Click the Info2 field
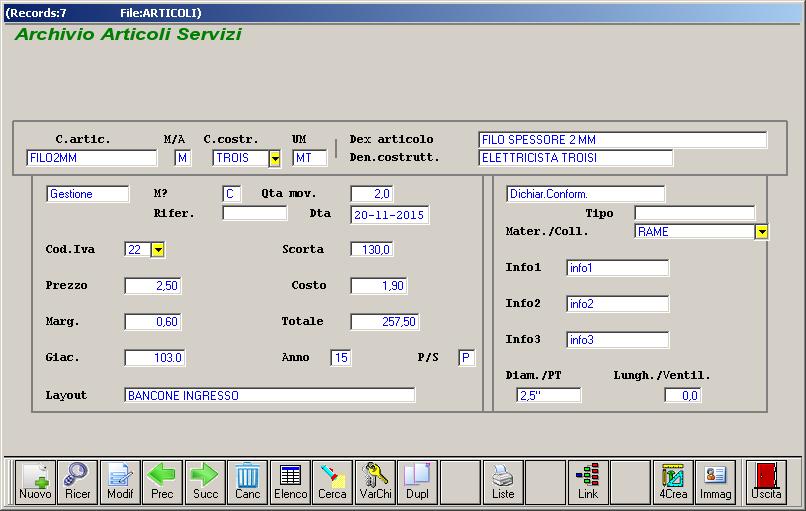 pyautogui.click(x=617, y=304)
